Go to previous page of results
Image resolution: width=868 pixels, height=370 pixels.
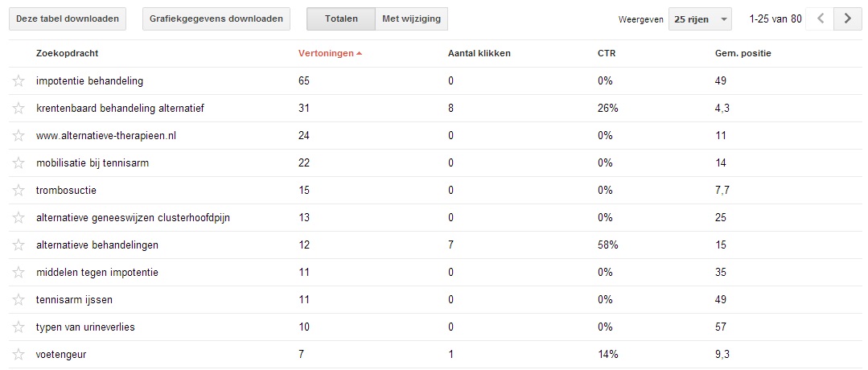821,18
